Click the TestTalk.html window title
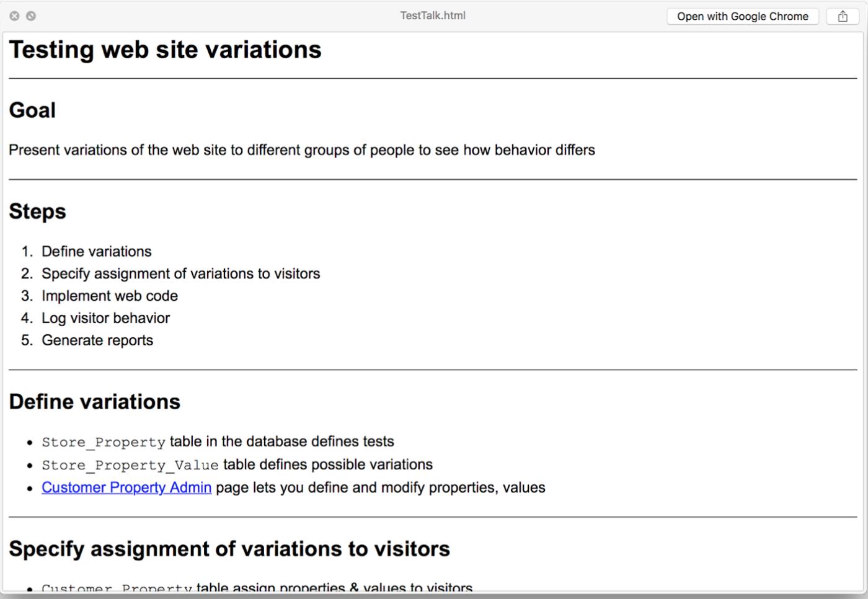This screenshot has height=599, width=868. click(x=432, y=16)
